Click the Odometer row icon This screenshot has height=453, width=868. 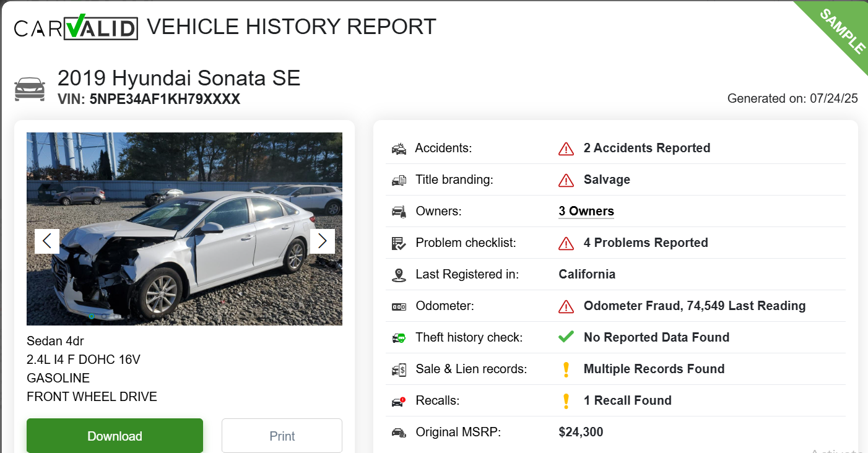click(x=399, y=306)
